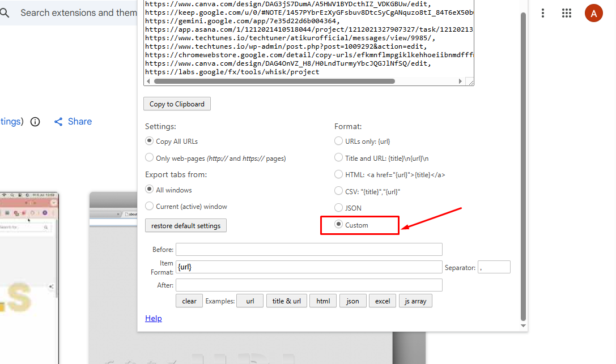Image resolution: width=616 pixels, height=364 pixels.
Task: Open the Google apps launcher grid
Action: coord(566,12)
